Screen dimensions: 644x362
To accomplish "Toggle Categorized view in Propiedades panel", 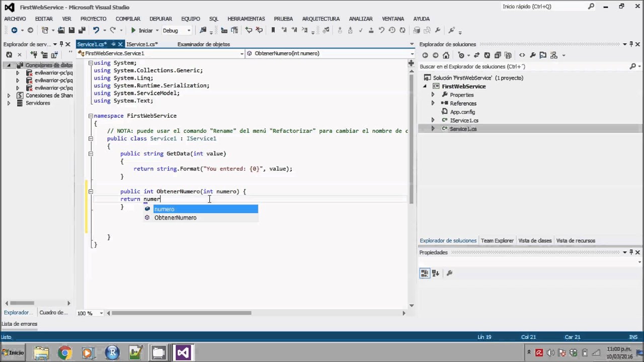I will (425, 274).
